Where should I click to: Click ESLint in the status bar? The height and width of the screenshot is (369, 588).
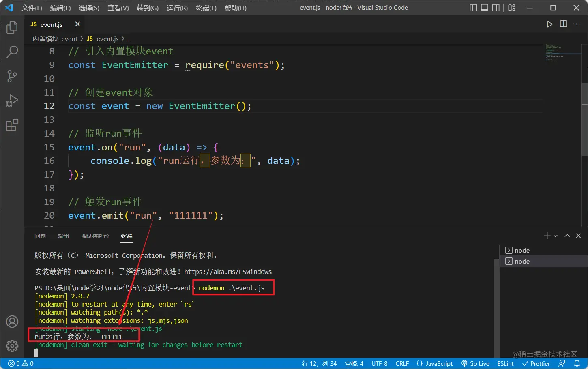pos(505,363)
